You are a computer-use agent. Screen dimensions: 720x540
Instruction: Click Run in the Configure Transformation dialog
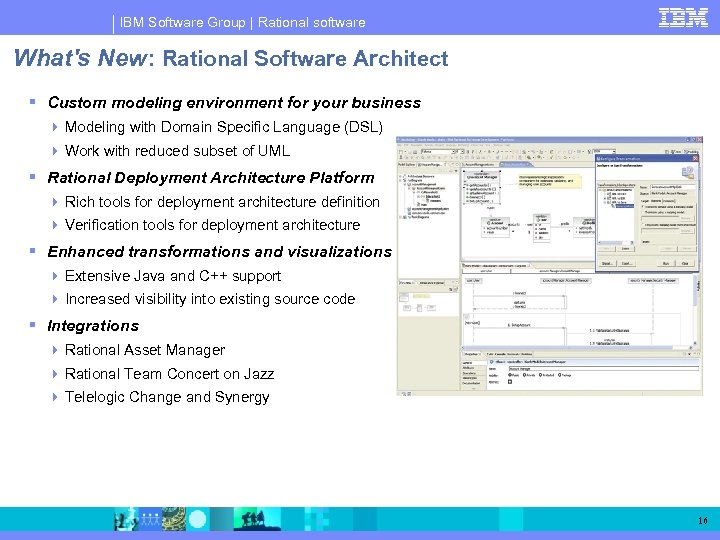(x=666, y=263)
